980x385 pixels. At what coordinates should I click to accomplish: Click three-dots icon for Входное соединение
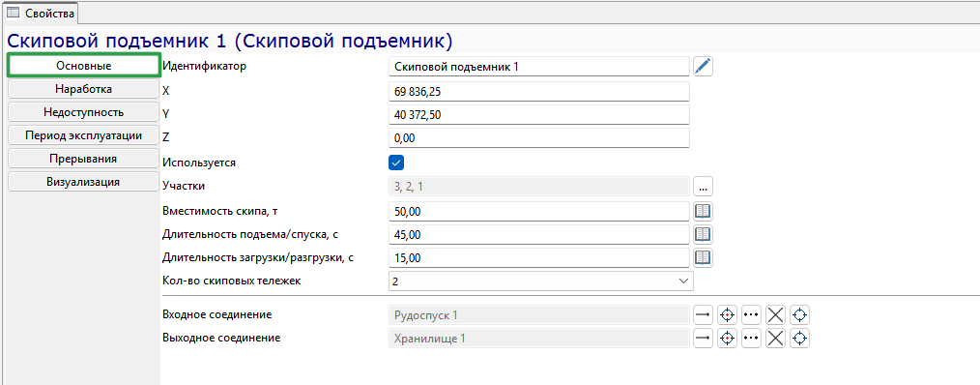point(751,314)
